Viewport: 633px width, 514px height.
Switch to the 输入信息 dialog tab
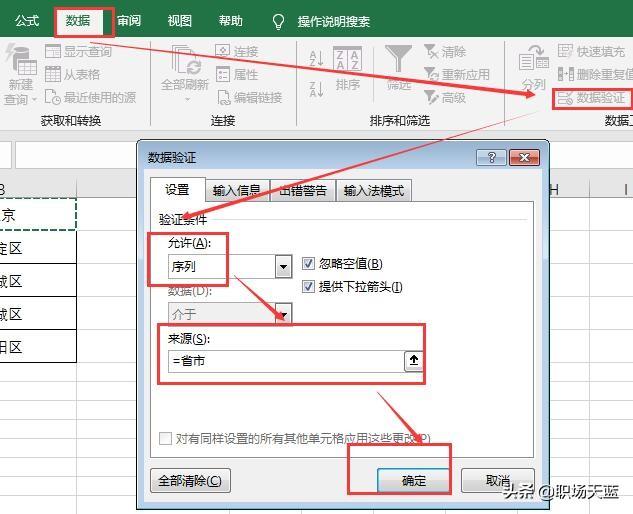237,190
